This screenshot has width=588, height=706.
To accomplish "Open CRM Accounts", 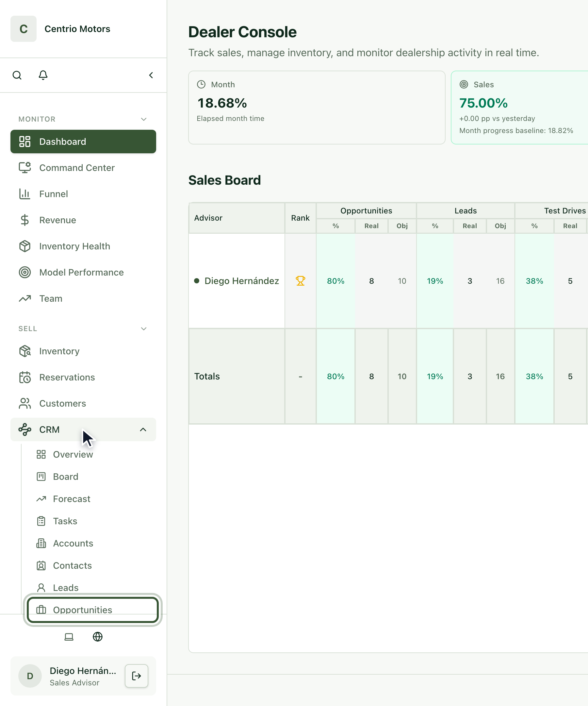I will click(92, 543).
